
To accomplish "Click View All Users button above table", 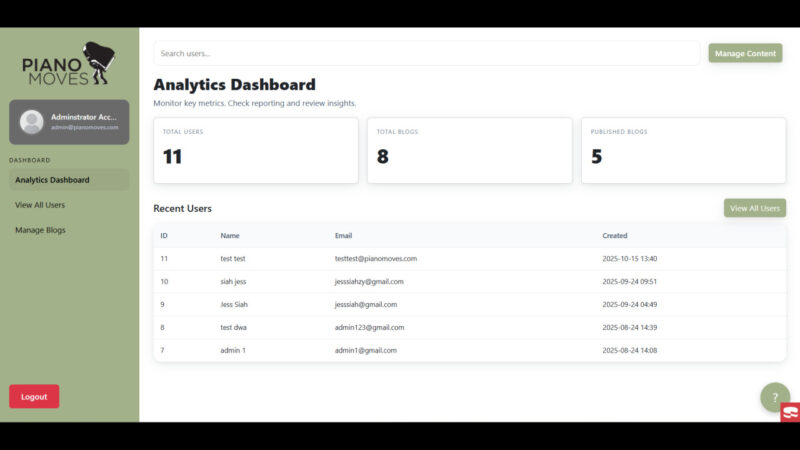I will (754, 208).
